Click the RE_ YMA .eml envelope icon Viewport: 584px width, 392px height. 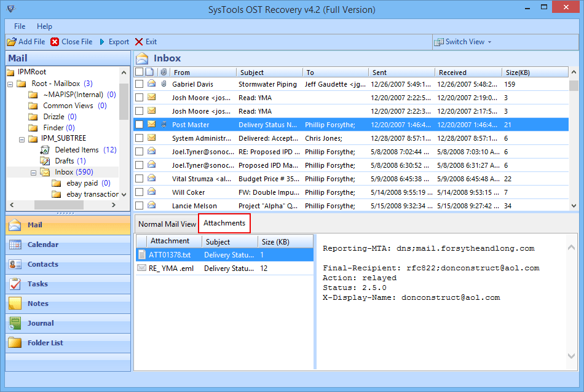[x=141, y=268]
